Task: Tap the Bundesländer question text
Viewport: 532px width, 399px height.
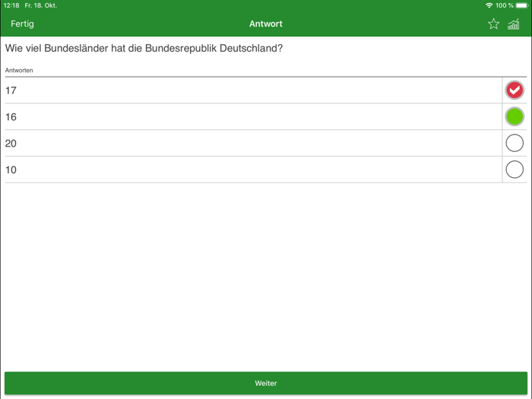Action: (144, 48)
